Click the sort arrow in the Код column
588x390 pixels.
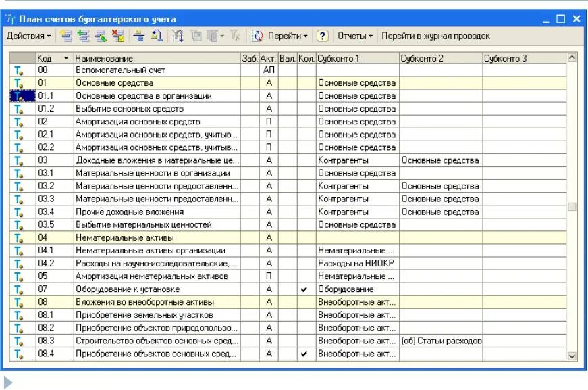click(x=66, y=58)
